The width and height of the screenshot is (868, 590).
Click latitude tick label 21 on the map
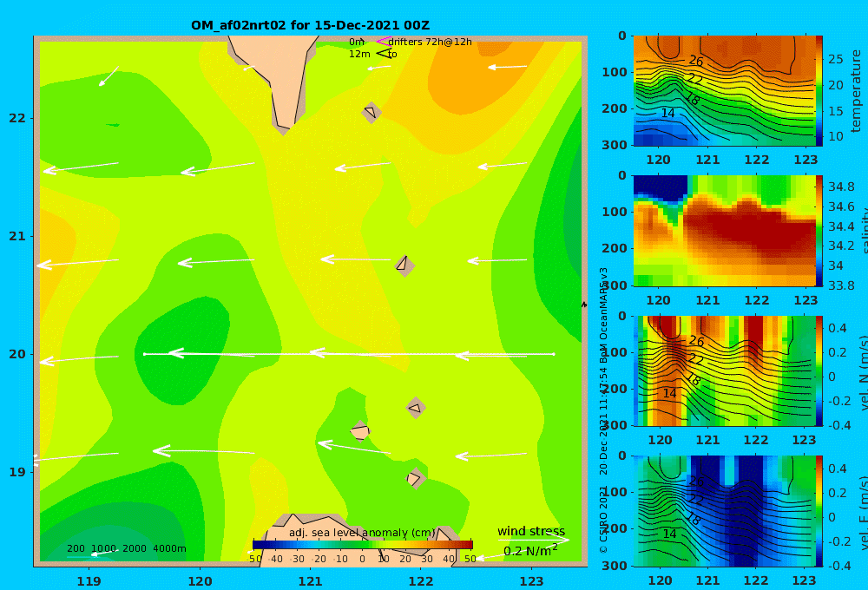pos(17,236)
